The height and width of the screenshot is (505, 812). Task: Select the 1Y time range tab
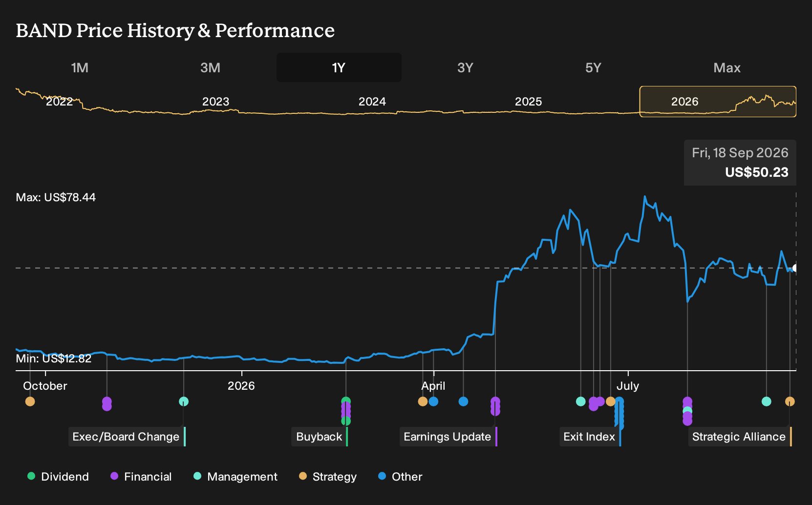[339, 68]
